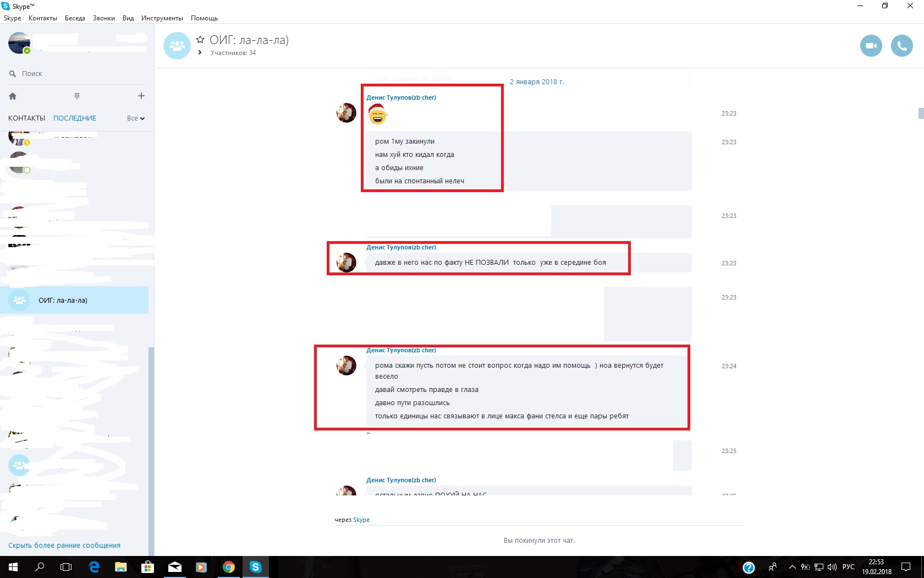This screenshot has width=924, height=578.
Task: Click the 23:24 message timestamp
Action: 729,366
